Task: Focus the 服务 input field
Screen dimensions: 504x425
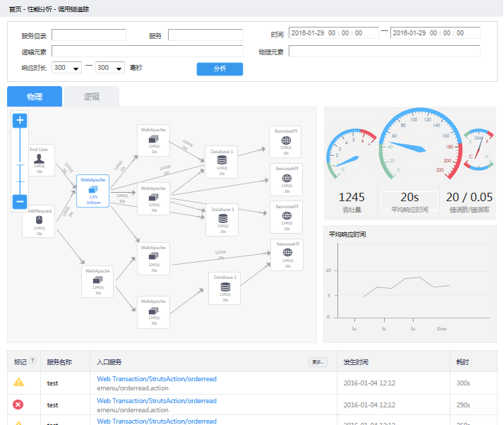Action: click(x=205, y=35)
